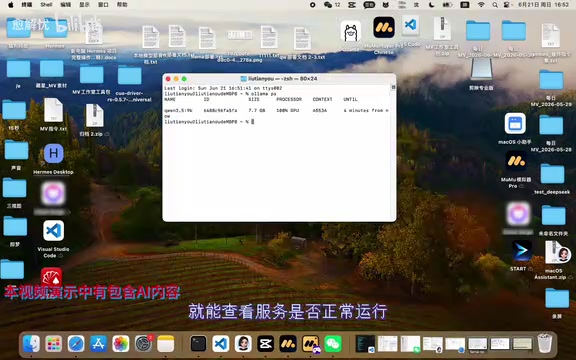Open MV指令.txt file on desktop
The width and height of the screenshot is (576, 360).
(54, 110)
